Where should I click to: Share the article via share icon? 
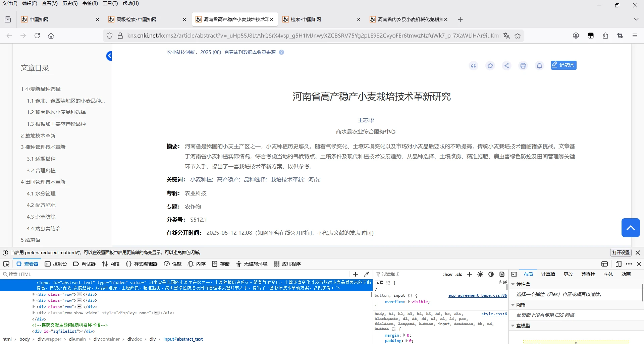click(x=506, y=66)
